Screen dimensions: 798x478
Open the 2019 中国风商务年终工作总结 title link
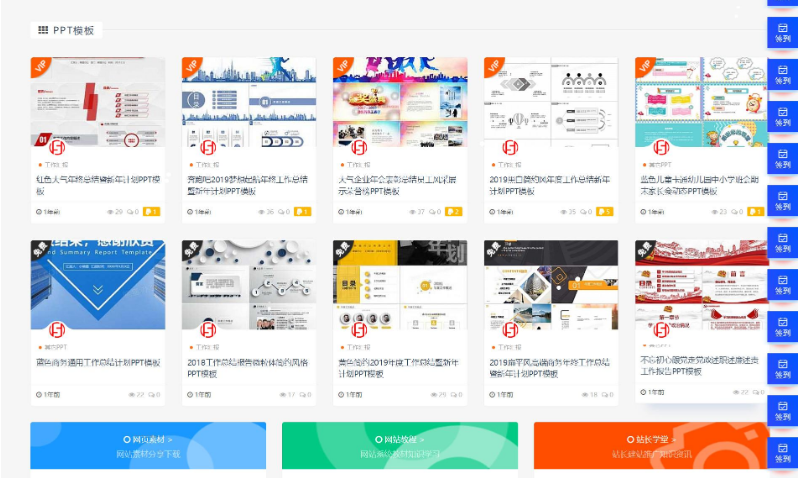(549, 368)
